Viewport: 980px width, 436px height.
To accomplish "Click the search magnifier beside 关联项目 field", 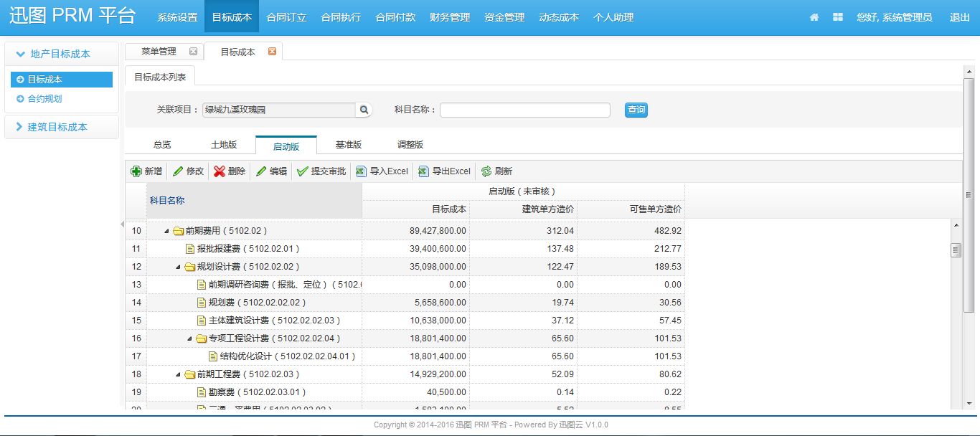I will tap(364, 110).
